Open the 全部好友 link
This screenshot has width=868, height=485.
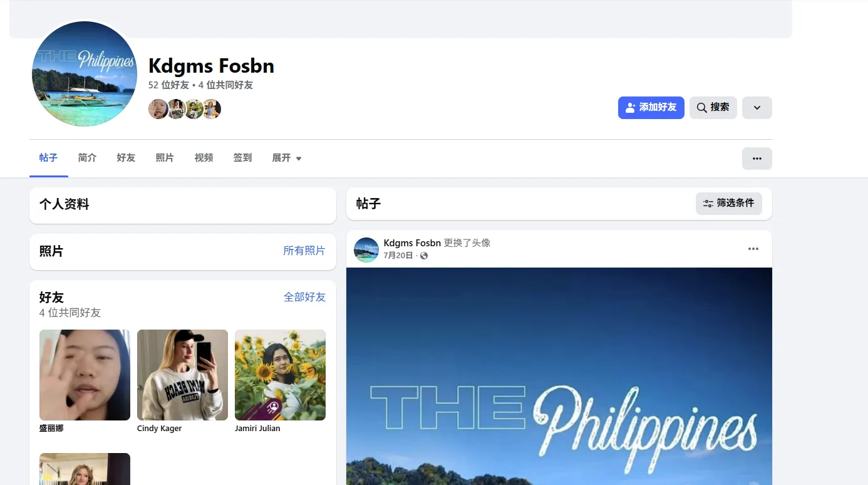[304, 297]
